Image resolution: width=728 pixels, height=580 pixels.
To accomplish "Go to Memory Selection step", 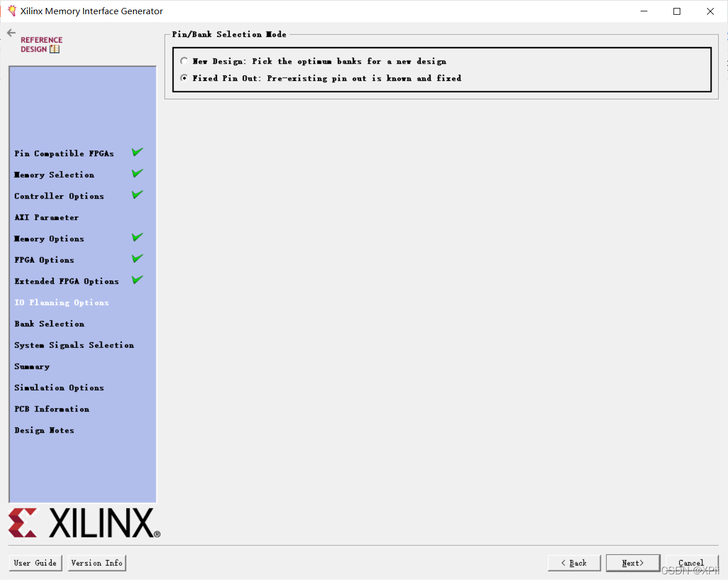I will (55, 175).
